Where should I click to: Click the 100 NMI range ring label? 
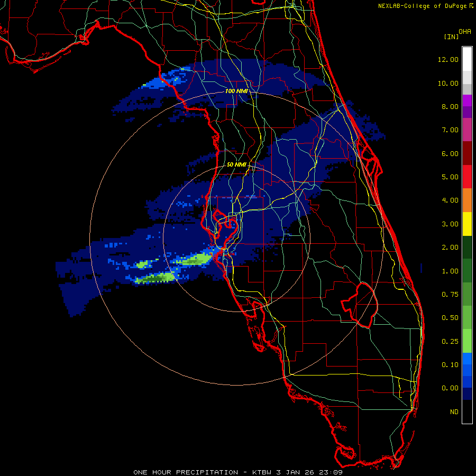(236, 91)
